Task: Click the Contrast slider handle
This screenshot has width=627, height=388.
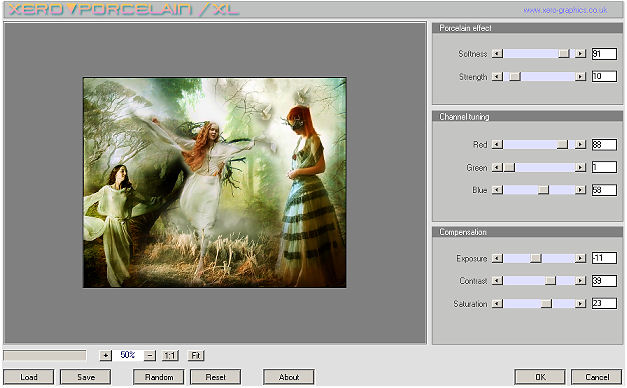Action: (551, 281)
